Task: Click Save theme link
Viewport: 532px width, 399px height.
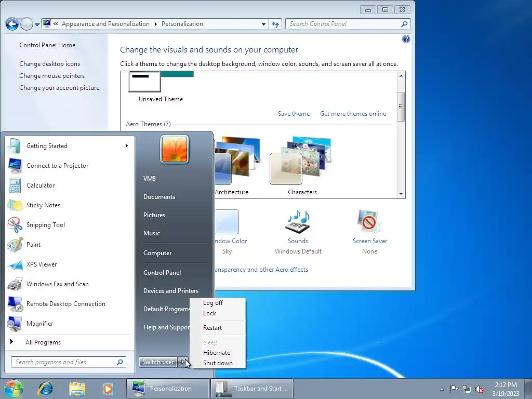Action: pos(294,114)
